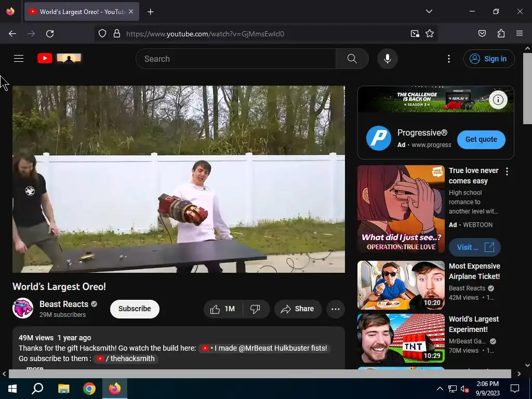The image size is (532, 399).
Task: Go to YouTube home via the logo
Action: coord(59,58)
